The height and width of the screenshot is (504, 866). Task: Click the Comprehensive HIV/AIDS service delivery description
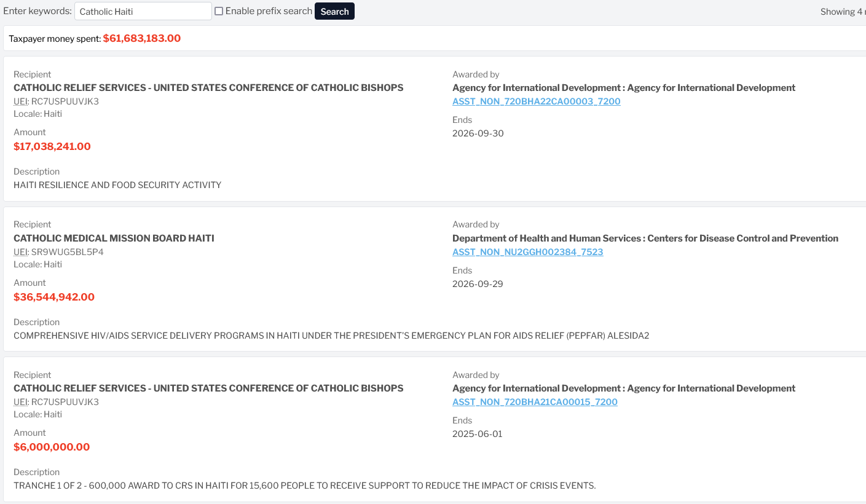331,336
